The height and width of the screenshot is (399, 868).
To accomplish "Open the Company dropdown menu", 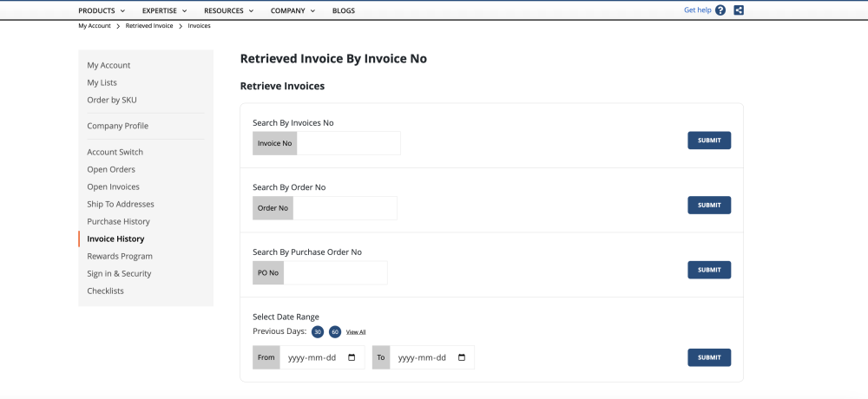I will (x=293, y=10).
